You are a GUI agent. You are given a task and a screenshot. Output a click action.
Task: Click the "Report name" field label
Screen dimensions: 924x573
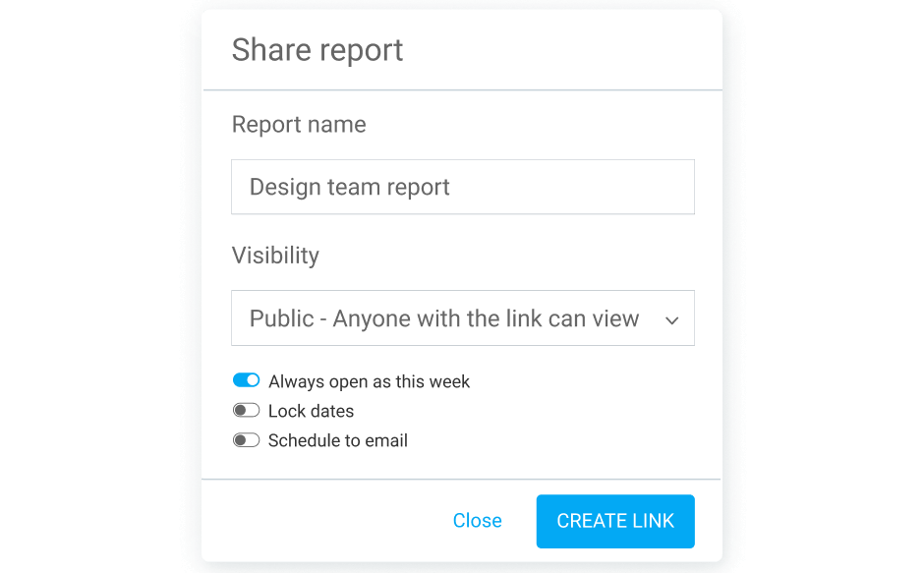[298, 125]
